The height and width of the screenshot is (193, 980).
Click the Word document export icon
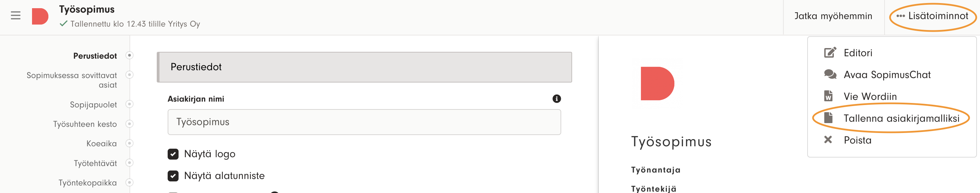(x=828, y=96)
